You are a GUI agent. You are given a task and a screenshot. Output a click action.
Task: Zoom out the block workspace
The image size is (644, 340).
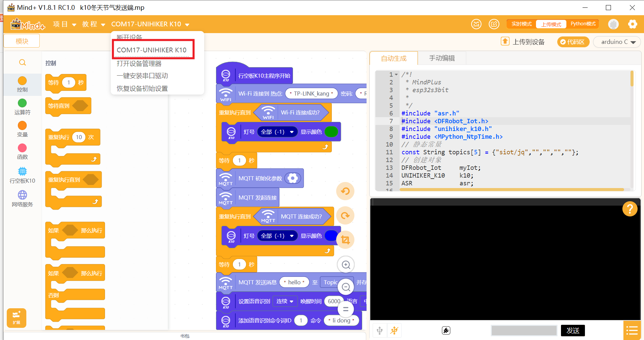click(x=346, y=287)
